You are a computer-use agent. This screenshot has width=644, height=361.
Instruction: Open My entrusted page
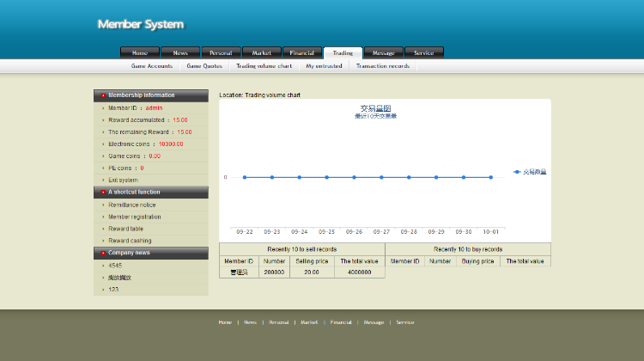pos(324,66)
